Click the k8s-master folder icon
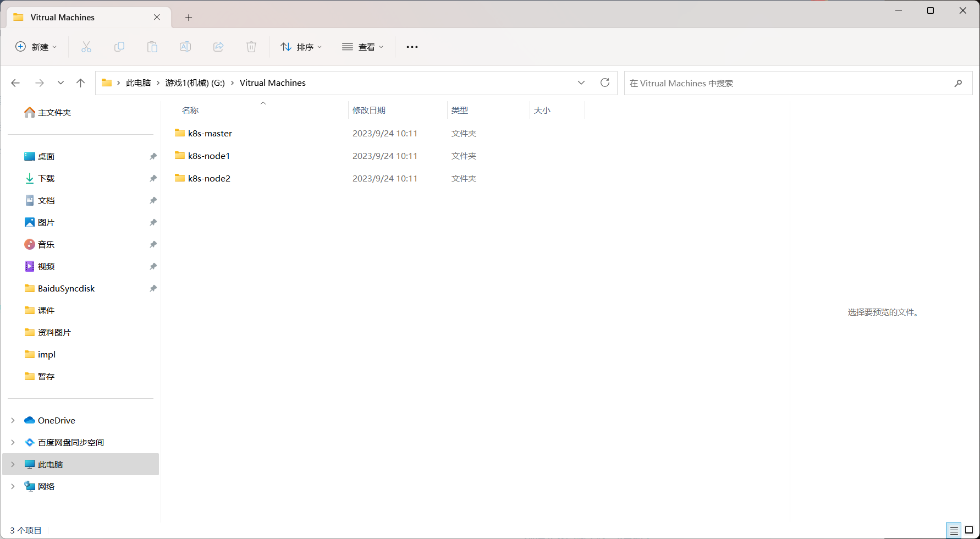This screenshot has height=539, width=980. tap(180, 133)
